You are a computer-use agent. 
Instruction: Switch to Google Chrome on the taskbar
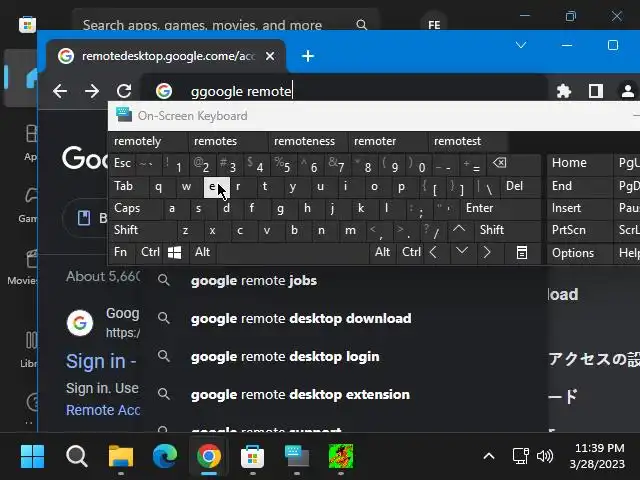pos(209,456)
